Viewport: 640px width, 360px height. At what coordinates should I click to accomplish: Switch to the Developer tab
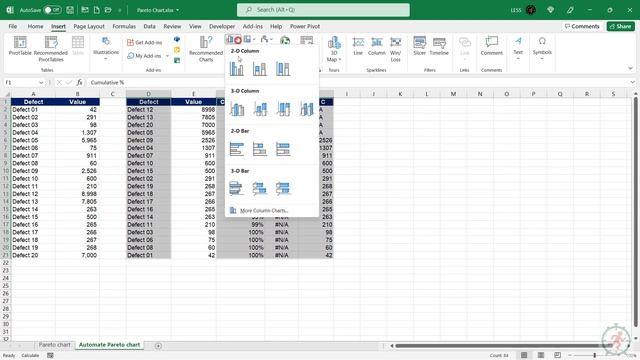[222, 26]
